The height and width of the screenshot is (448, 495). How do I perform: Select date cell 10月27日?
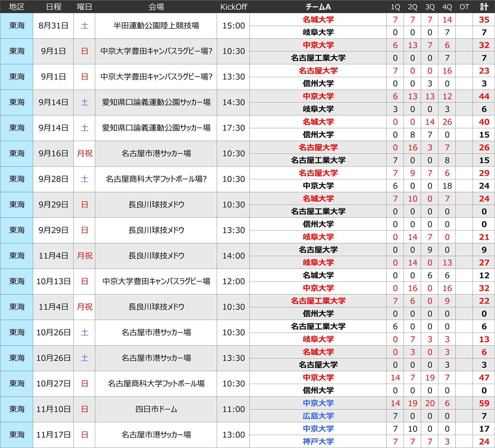tap(53, 384)
